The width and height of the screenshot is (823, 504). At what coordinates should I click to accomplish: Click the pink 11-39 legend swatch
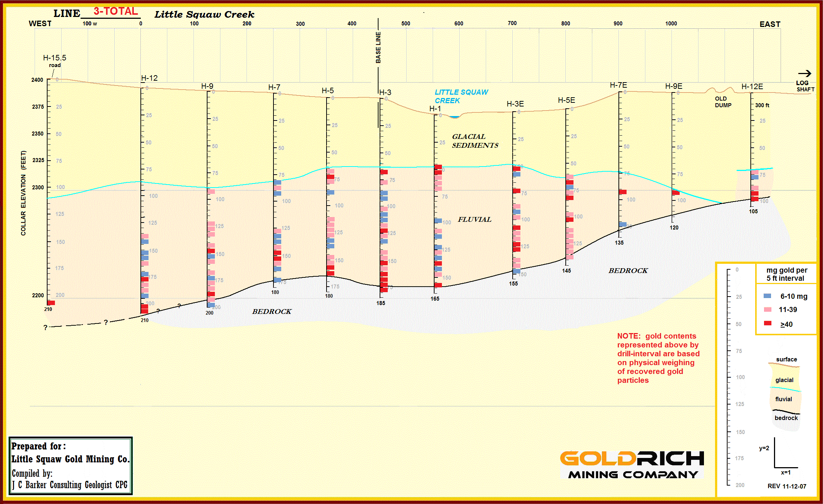pyautogui.click(x=768, y=309)
